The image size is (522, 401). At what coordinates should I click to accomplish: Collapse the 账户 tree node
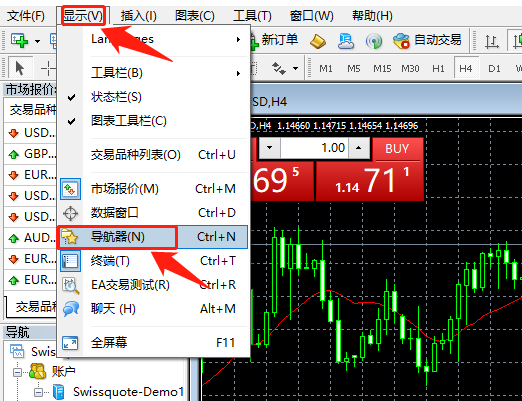tap(17, 372)
